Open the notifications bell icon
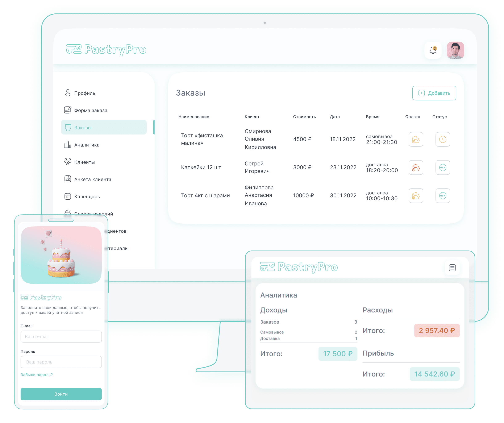The width and height of the screenshot is (504, 423). coord(433,50)
